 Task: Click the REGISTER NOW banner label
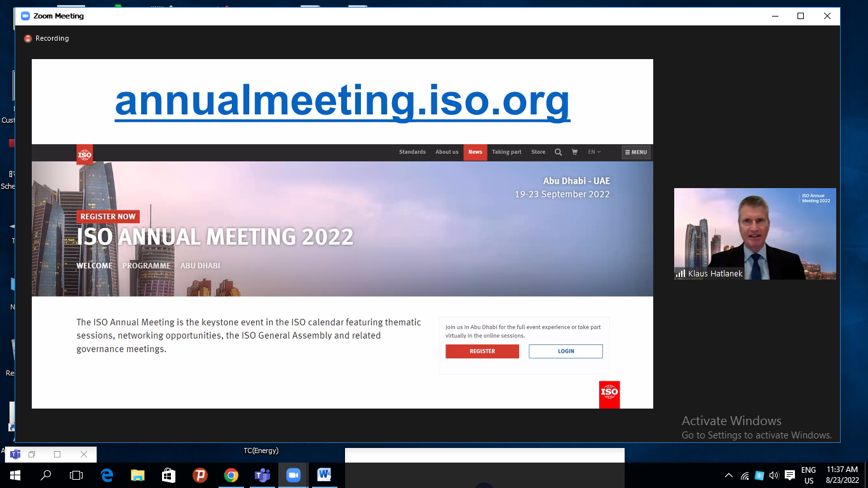click(x=108, y=217)
